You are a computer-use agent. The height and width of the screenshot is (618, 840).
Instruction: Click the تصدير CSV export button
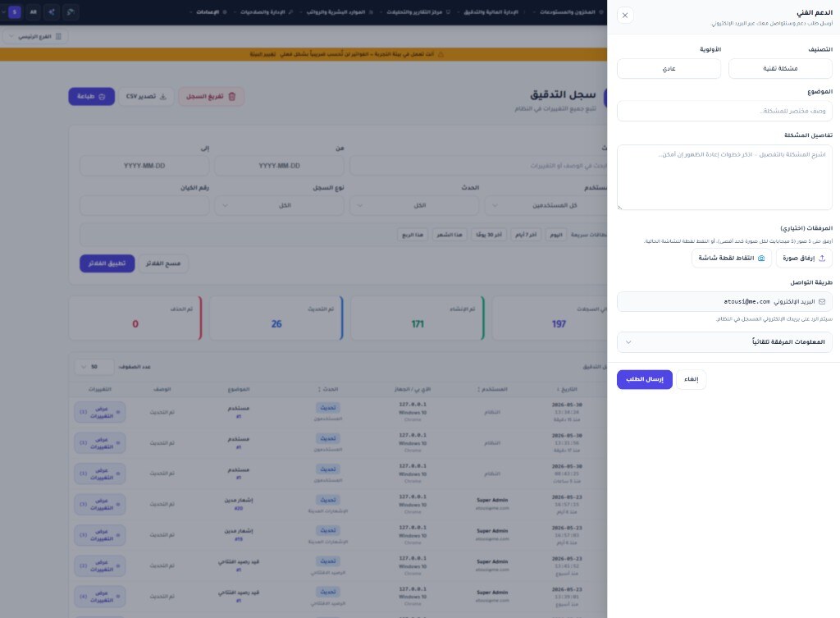[146, 97]
